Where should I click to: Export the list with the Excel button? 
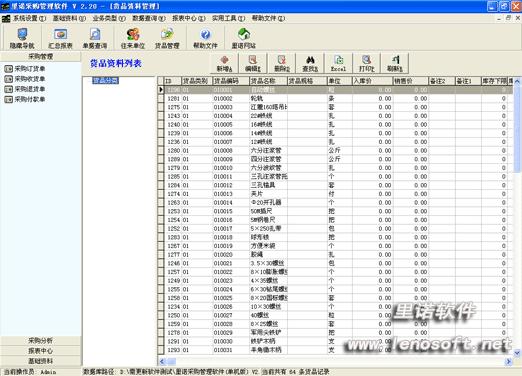(338, 63)
